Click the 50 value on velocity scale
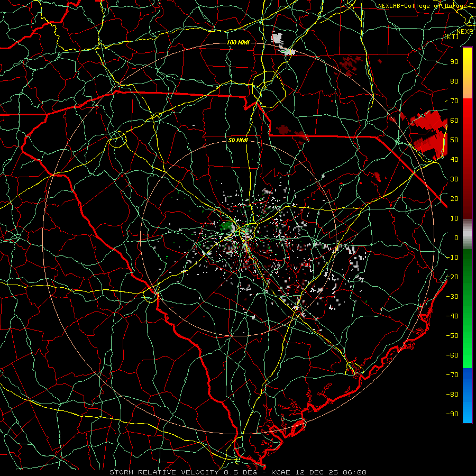Viewport: 476px width, 476px height. (454, 140)
